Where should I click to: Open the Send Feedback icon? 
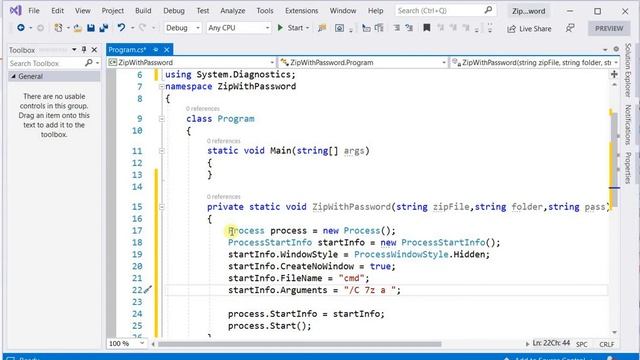570,28
